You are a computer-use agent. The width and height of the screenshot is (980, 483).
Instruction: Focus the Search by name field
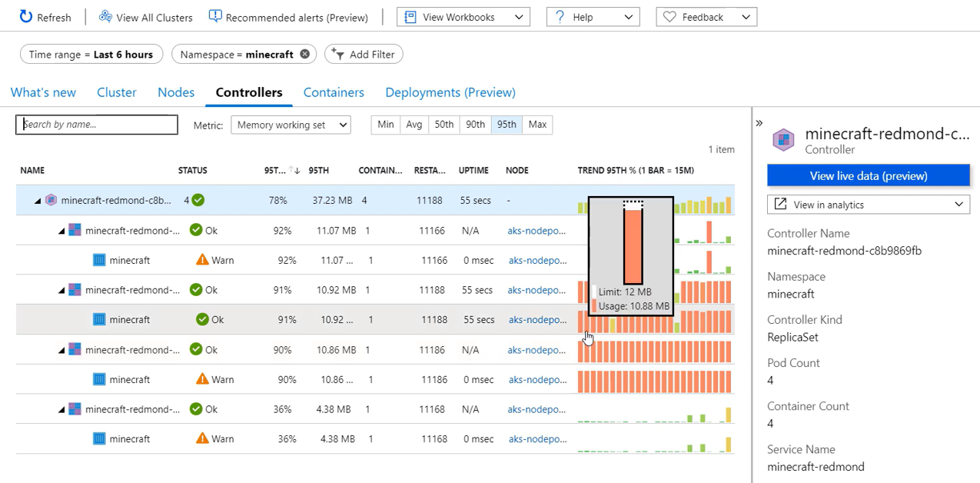97,125
